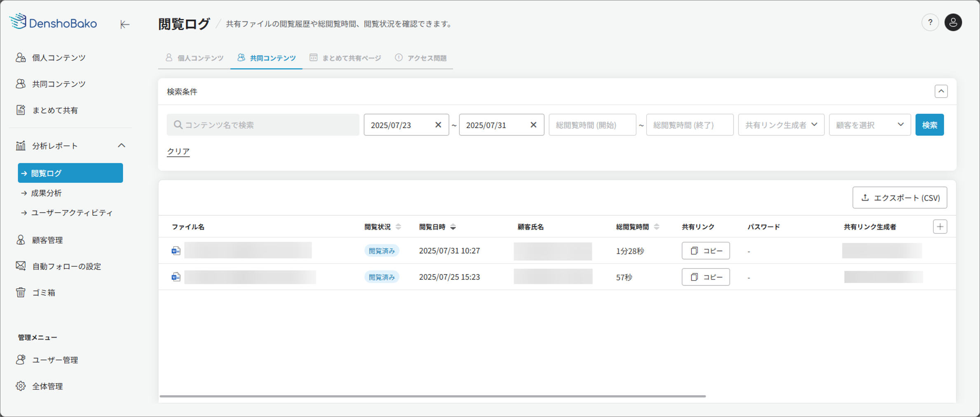980x417 pixels.
Task: Sort by 総閲覧時間 column
Action: [x=656, y=227]
